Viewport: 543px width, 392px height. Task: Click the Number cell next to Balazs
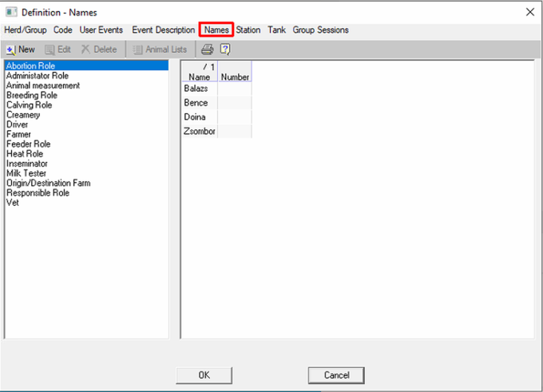(235, 89)
